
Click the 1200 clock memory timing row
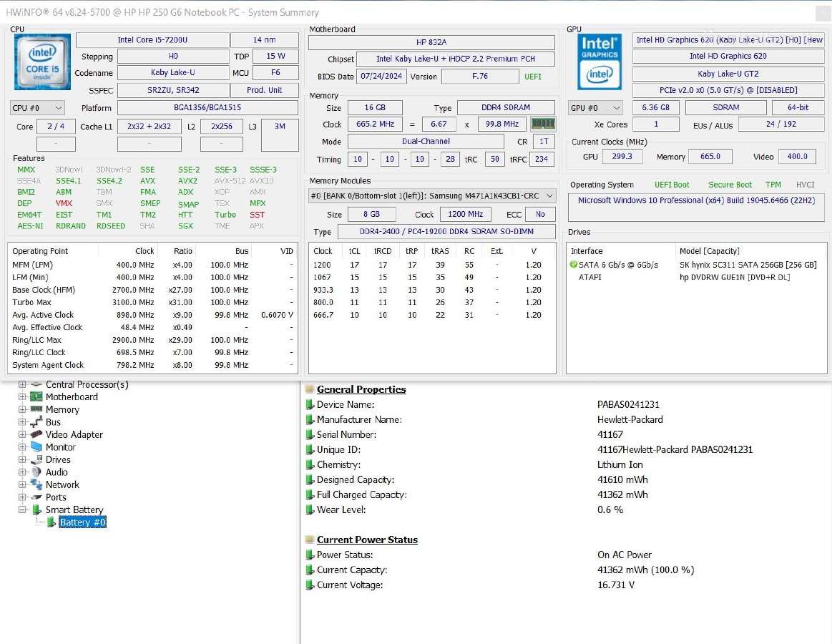[431, 264]
